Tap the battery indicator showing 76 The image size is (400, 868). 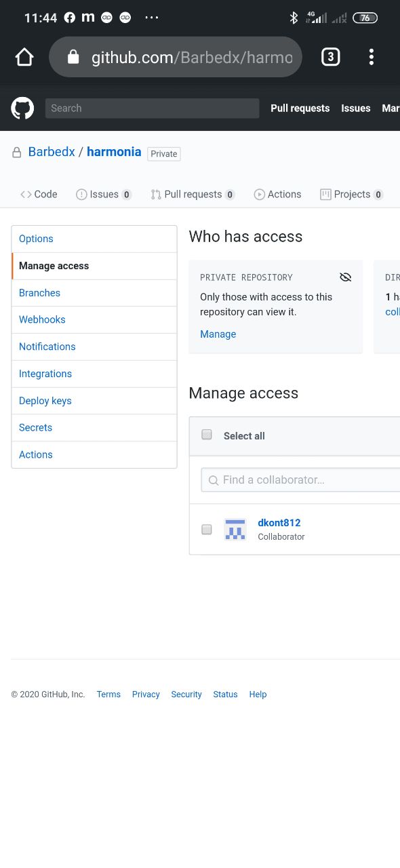[365, 18]
